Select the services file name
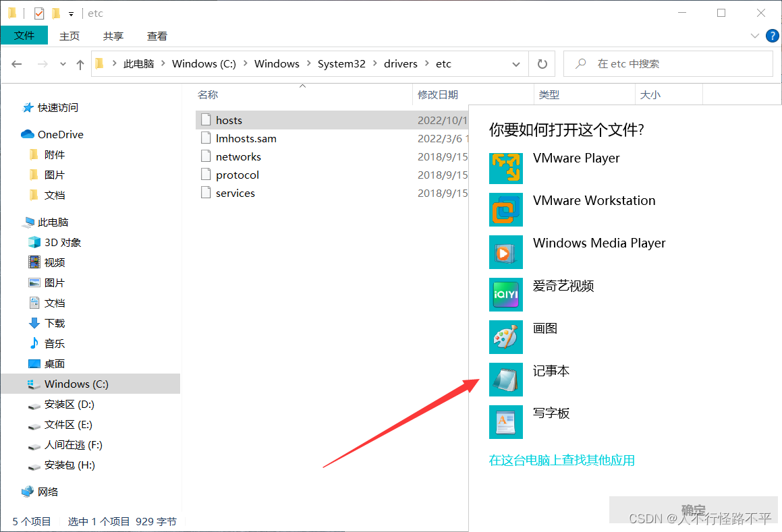The width and height of the screenshot is (782, 532). click(235, 193)
